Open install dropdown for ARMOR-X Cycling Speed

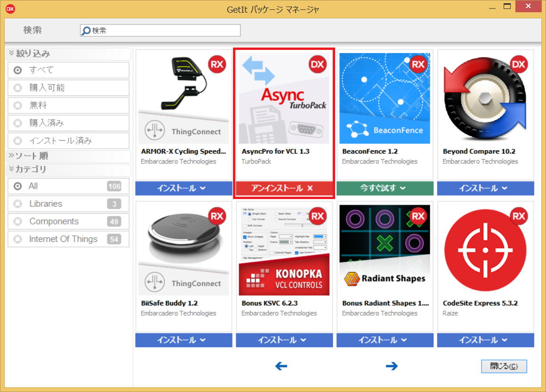click(x=184, y=188)
